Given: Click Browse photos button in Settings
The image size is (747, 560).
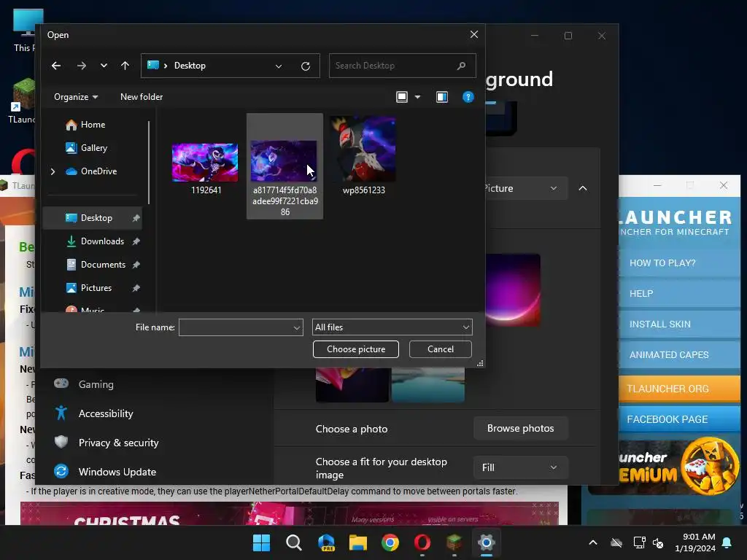Looking at the screenshot, I should pyautogui.click(x=521, y=429).
